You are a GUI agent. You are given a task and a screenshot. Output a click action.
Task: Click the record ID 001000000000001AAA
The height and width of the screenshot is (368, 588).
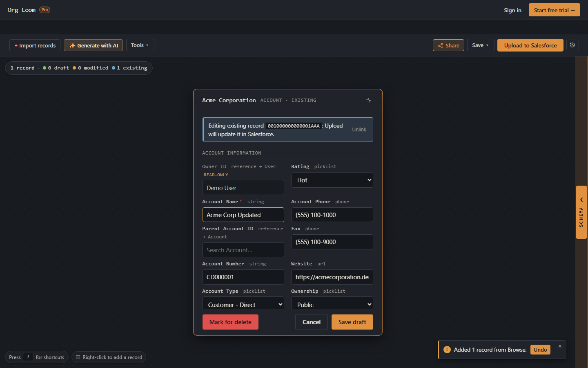click(294, 126)
